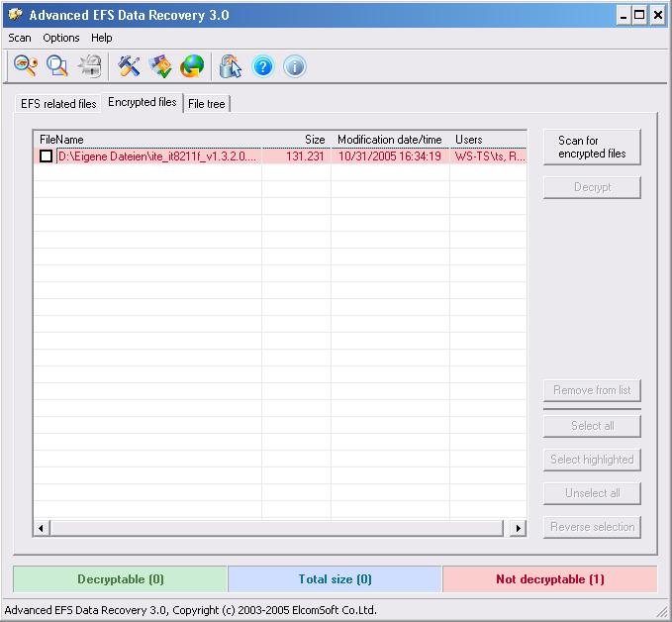The width and height of the screenshot is (672, 622).
Task: Click the Select all button
Action: 592,426
